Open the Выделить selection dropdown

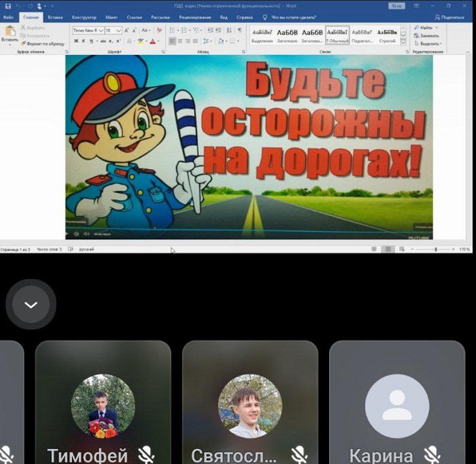tap(428, 43)
